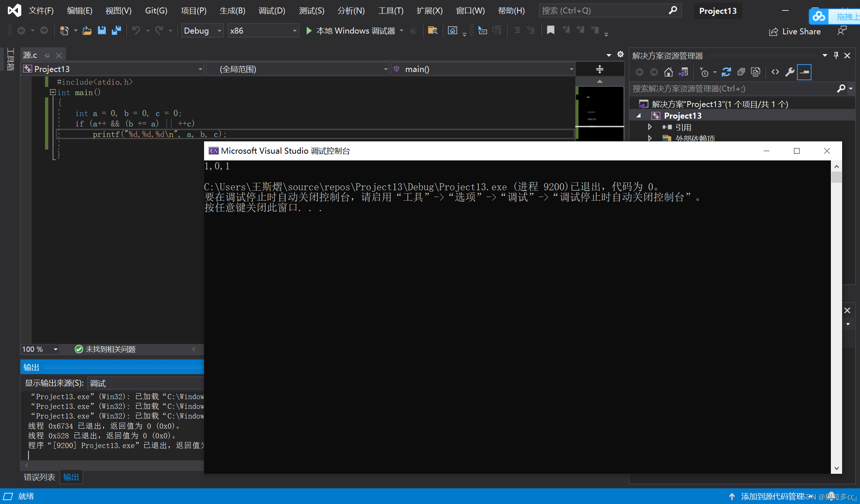Open Solution Explorer window options dropdown arrow
This screenshot has width=860, height=504.
[825, 55]
